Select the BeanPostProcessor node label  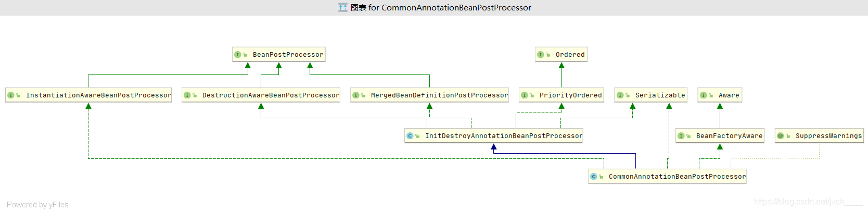[x=288, y=55]
